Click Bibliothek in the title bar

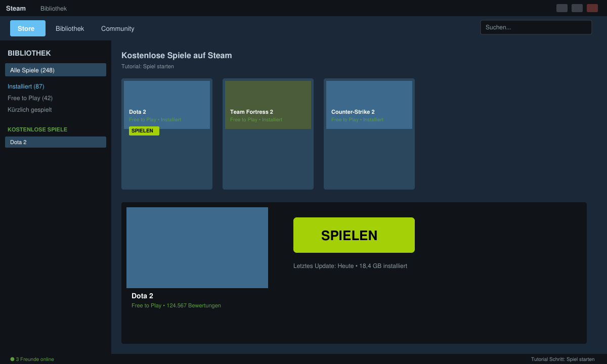tap(54, 8)
